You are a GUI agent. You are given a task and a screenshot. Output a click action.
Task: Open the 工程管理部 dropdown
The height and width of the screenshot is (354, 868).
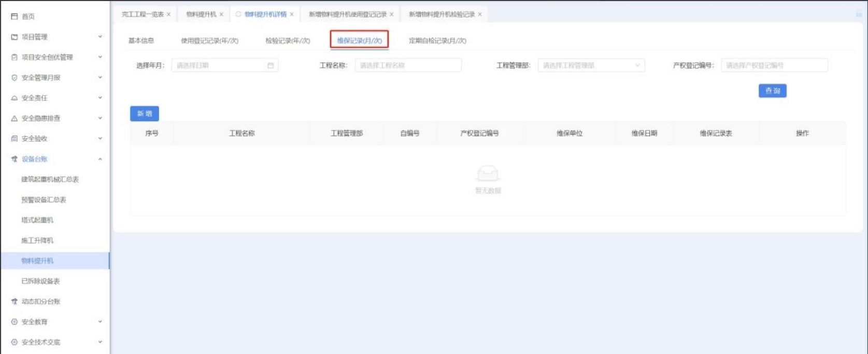[591, 66]
